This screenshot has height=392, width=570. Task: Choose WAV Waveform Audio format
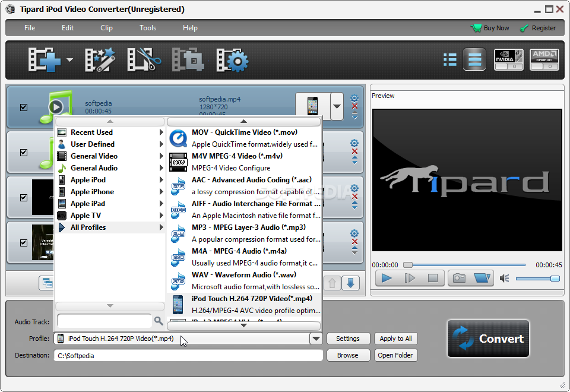(x=244, y=281)
